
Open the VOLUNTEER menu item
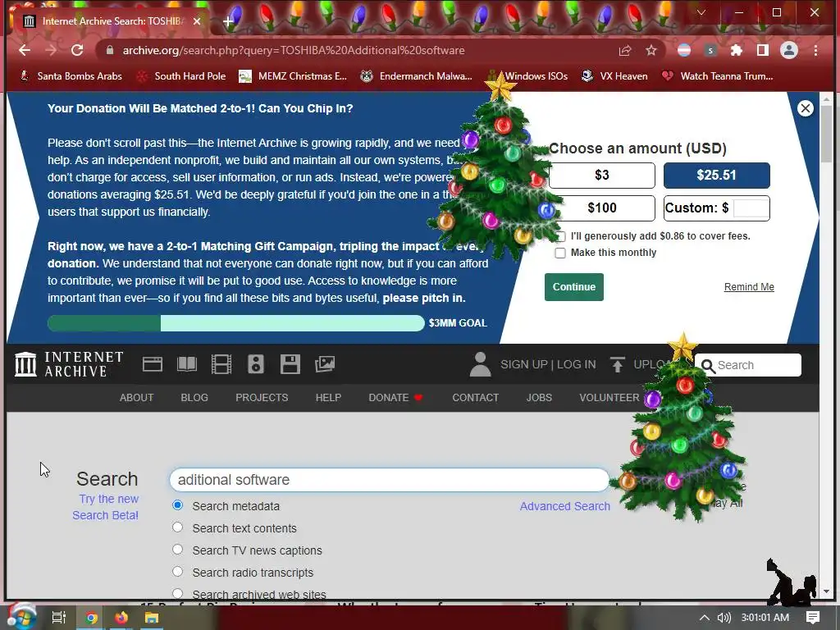pyautogui.click(x=609, y=398)
